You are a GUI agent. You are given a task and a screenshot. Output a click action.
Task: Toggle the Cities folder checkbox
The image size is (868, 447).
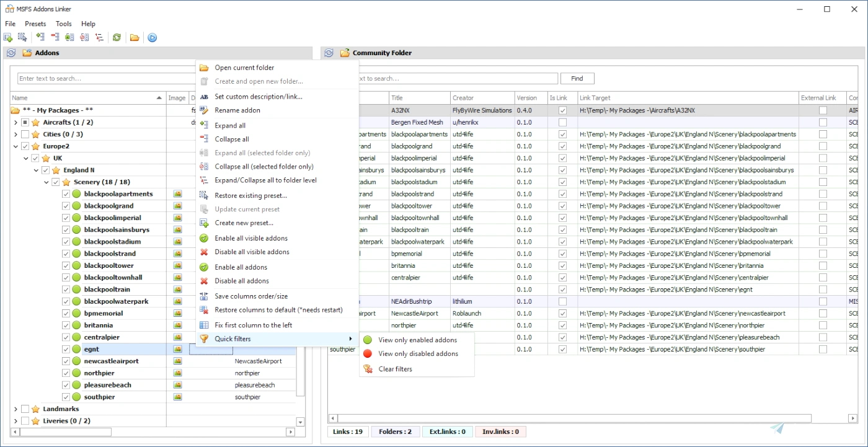pyautogui.click(x=25, y=135)
